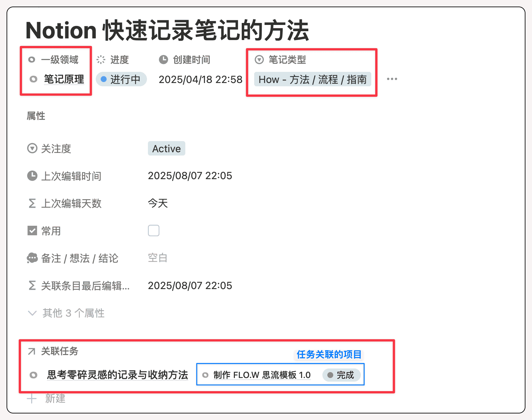532x420 pixels.
Task: Open the 笔记原理 relation page
Action: (x=64, y=79)
